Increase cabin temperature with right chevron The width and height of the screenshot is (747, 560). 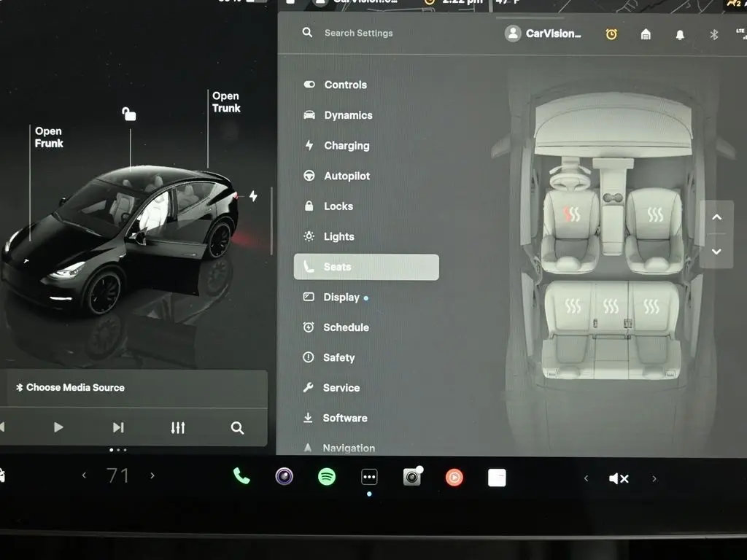pos(152,476)
